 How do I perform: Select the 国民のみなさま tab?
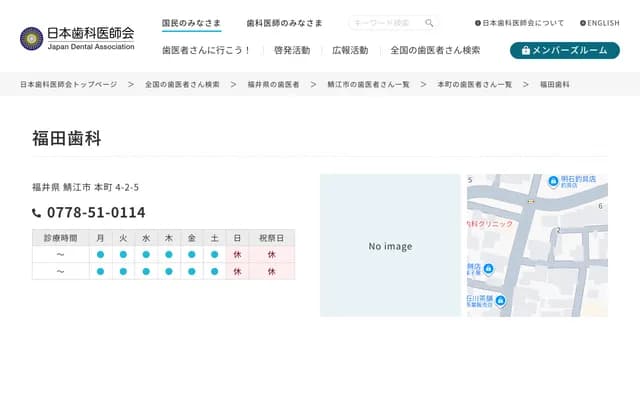coord(191,23)
